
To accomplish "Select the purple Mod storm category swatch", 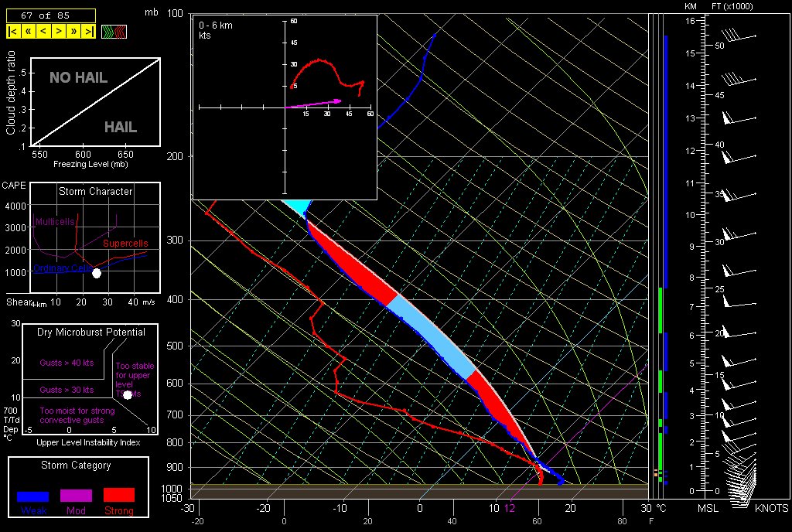I will click(x=76, y=496).
